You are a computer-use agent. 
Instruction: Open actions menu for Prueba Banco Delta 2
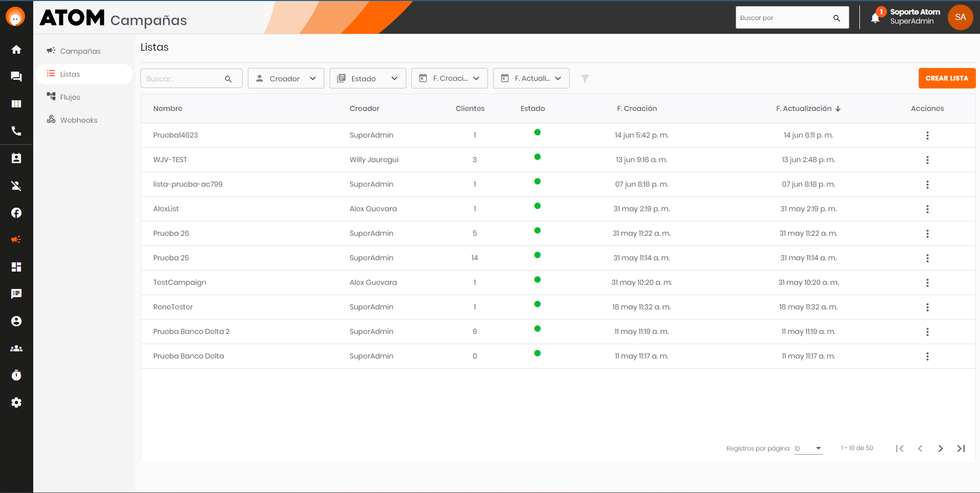(x=927, y=332)
